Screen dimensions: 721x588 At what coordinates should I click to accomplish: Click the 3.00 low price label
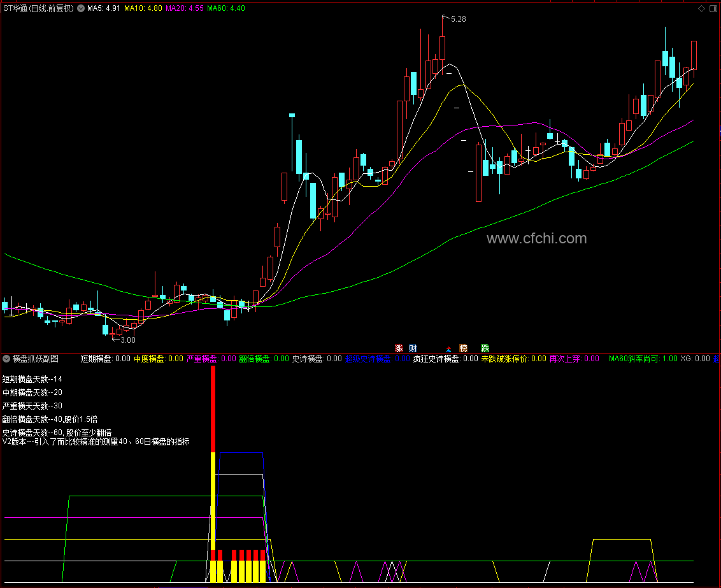coord(128,340)
